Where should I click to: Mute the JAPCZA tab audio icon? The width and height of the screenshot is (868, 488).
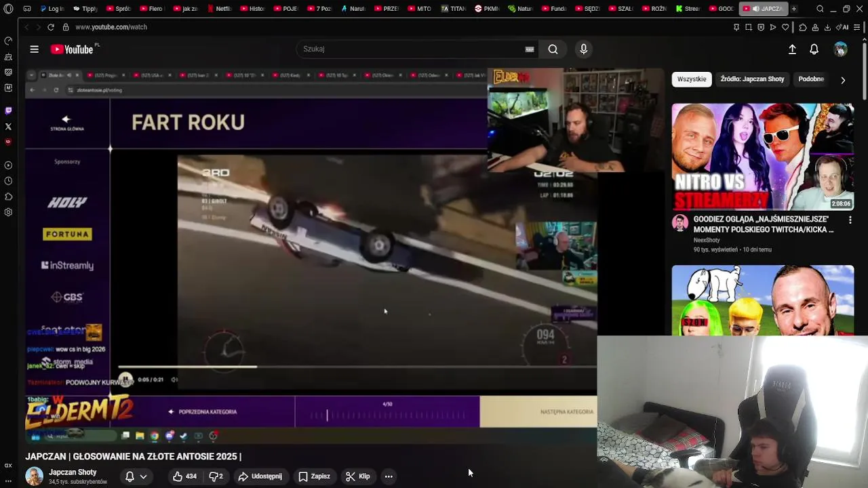tap(755, 9)
